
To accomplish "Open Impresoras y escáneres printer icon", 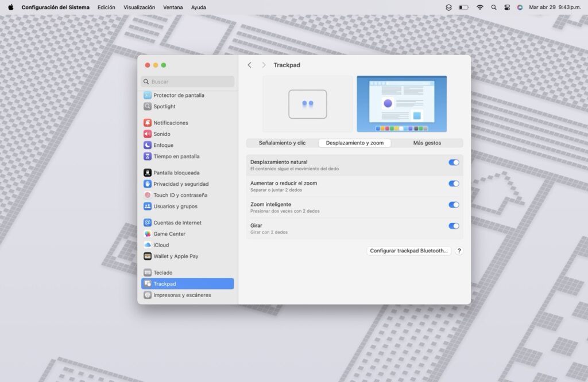I will 148,295.
